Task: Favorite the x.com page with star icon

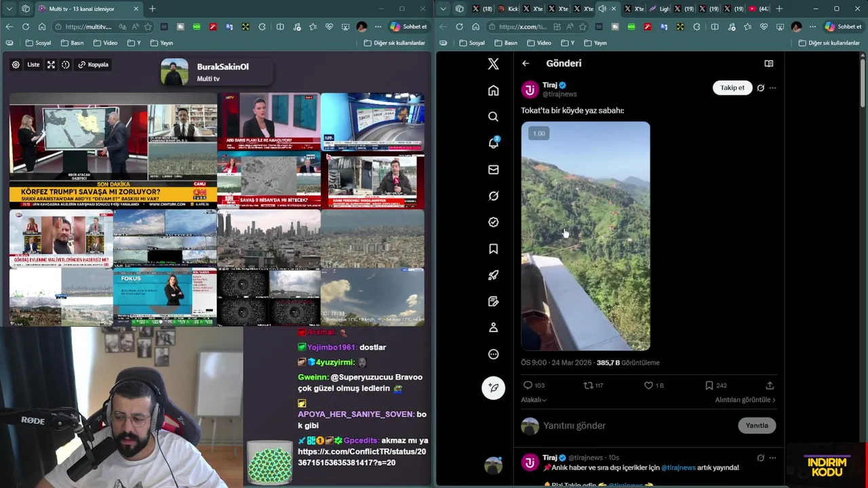Action: (x=582, y=26)
